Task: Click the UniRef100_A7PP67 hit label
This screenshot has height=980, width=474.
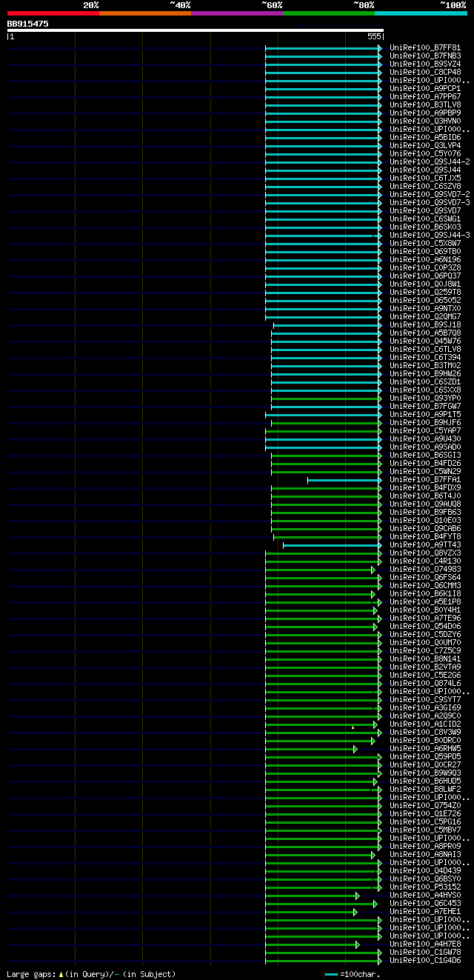Action: 425,96
